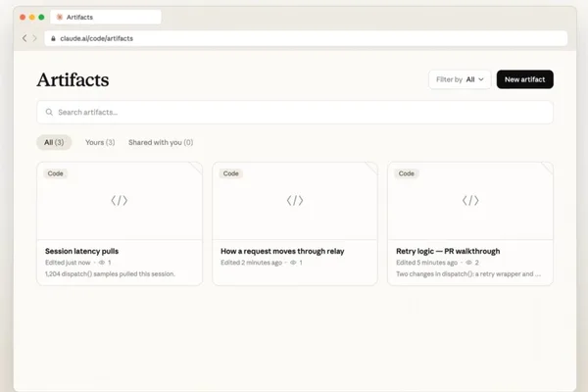Viewport: 588px width, 392px height.
Task: Click the address bar lock icon
Action: pos(53,38)
